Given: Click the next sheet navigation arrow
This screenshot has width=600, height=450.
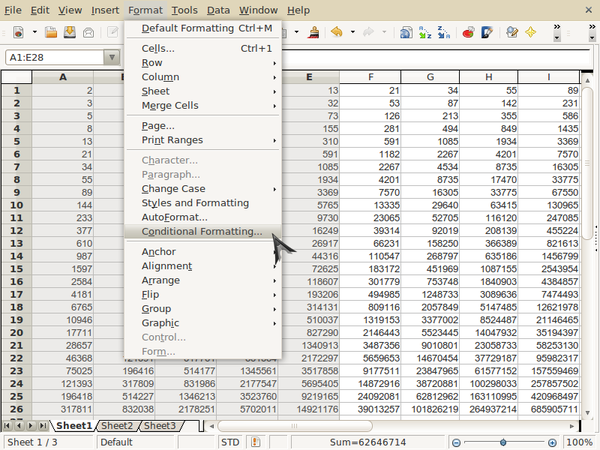Looking at the screenshot, I should tap(31, 426).
